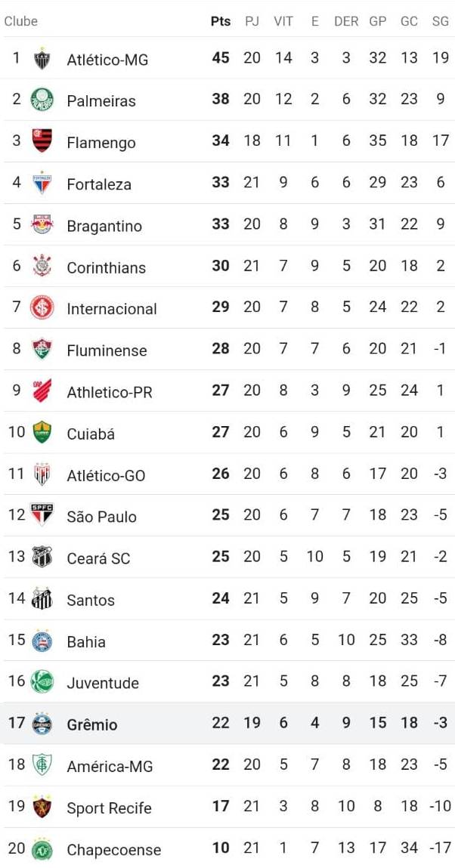Viewport: 455px width, 868px height.
Task: Click the Flamengo club crest
Action: coord(42,142)
